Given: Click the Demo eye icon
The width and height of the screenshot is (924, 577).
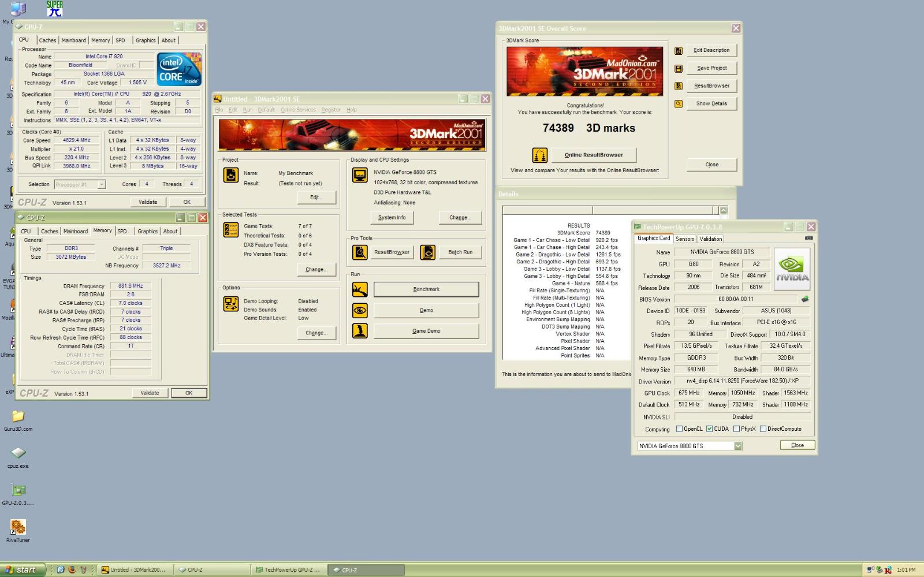Looking at the screenshot, I should click(x=360, y=311).
